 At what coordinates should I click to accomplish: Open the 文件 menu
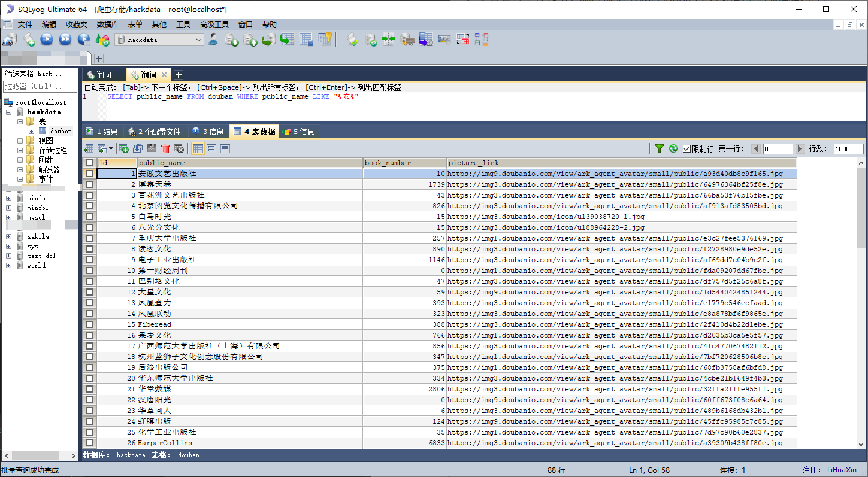tap(25, 25)
